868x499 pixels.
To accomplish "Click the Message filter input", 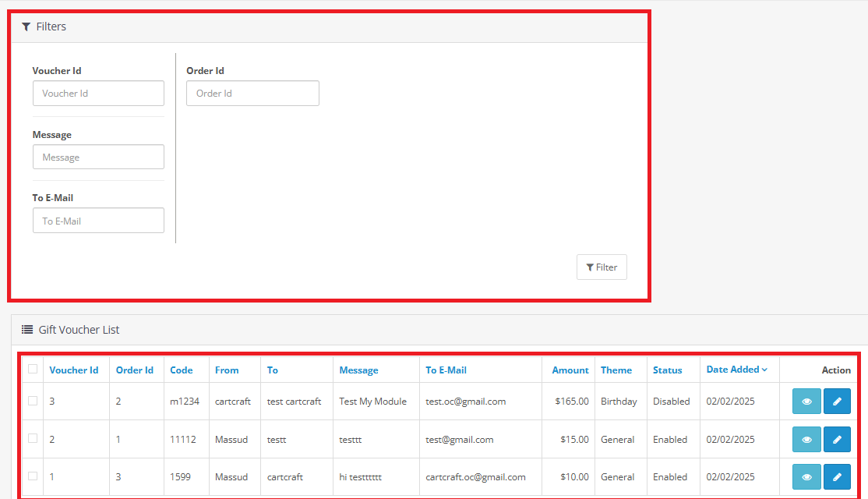I will point(98,157).
